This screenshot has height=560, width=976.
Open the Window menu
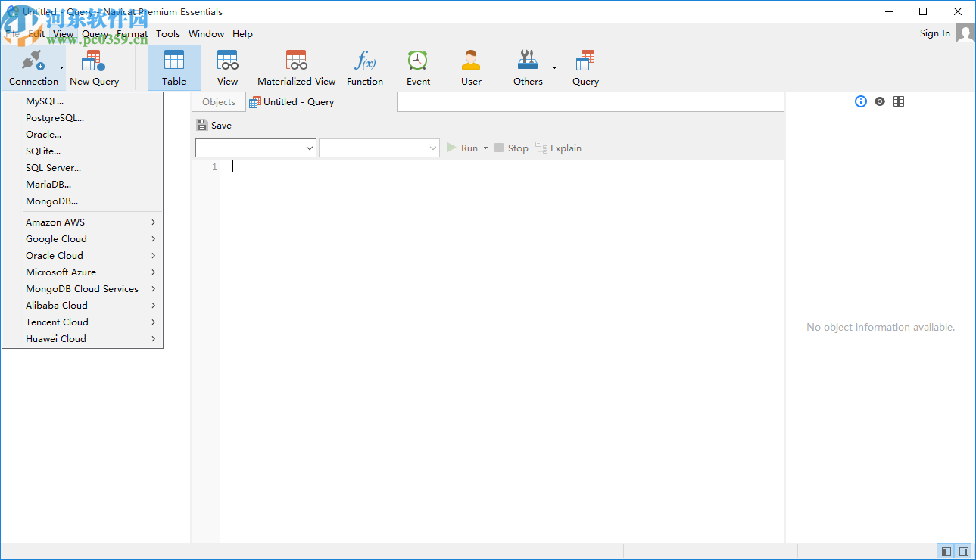(206, 34)
